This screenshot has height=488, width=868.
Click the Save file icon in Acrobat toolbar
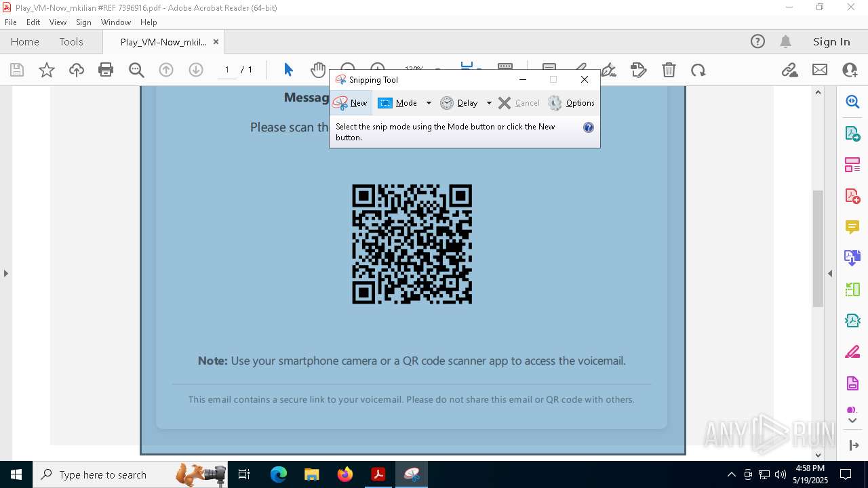[x=17, y=70]
